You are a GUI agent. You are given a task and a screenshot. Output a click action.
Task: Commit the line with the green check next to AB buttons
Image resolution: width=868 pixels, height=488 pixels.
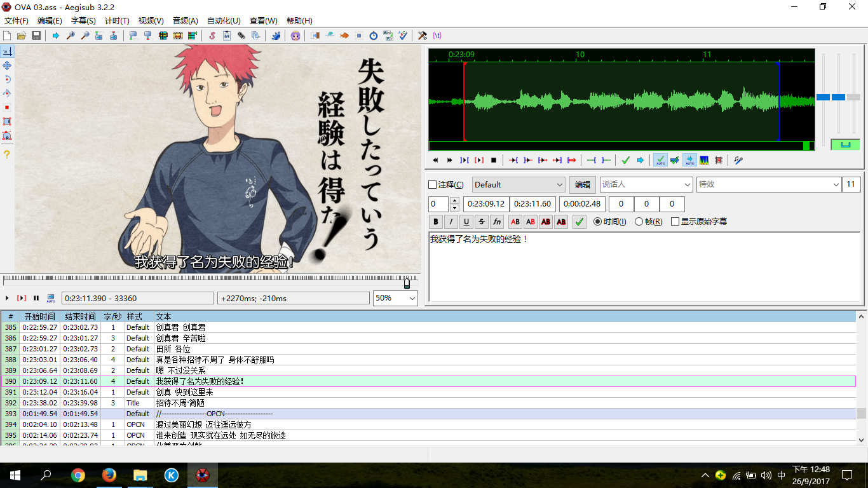579,222
